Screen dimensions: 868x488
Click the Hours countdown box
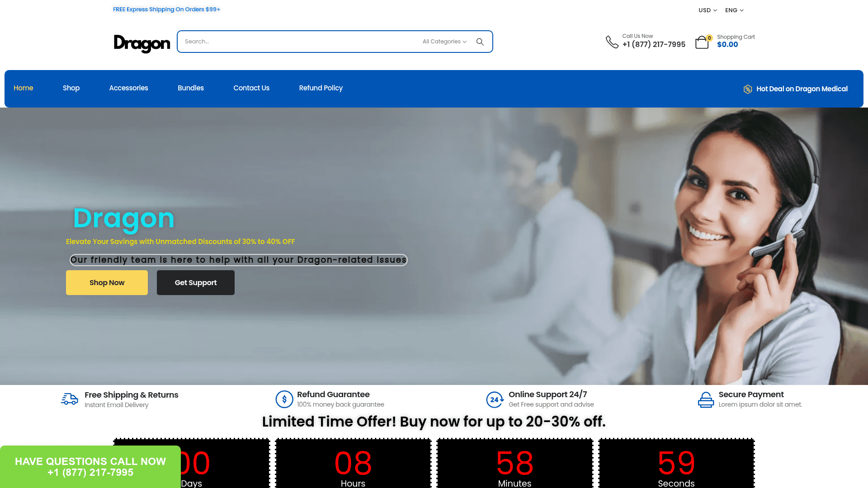353,463
